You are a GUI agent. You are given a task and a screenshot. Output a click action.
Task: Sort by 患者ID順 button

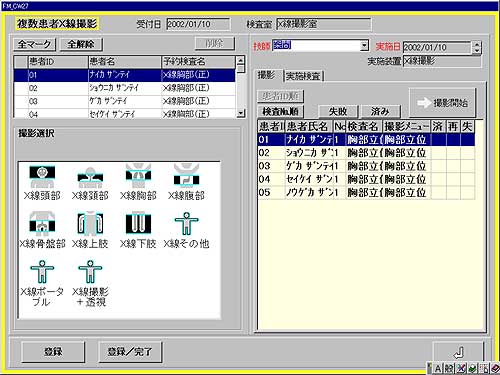pos(280,96)
